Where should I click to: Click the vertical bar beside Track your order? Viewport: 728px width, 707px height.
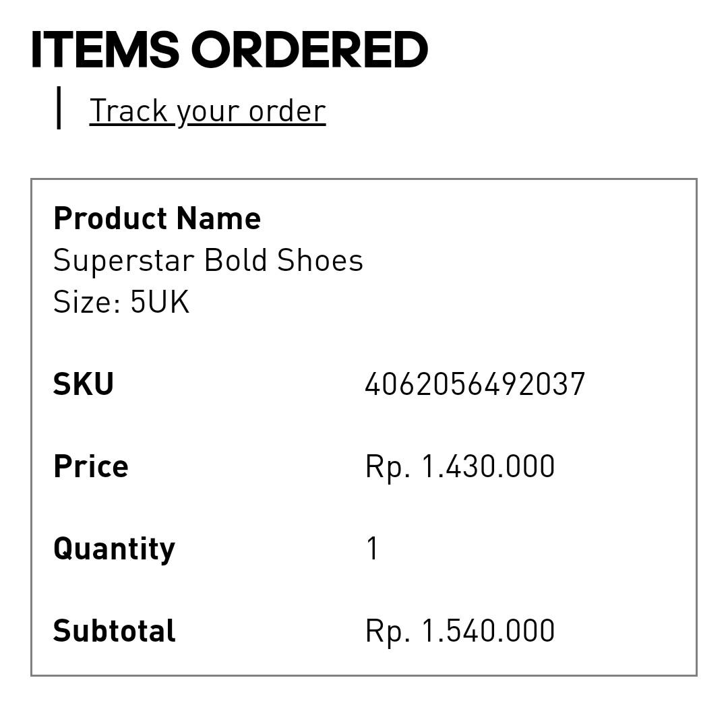pyautogui.click(x=59, y=108)
